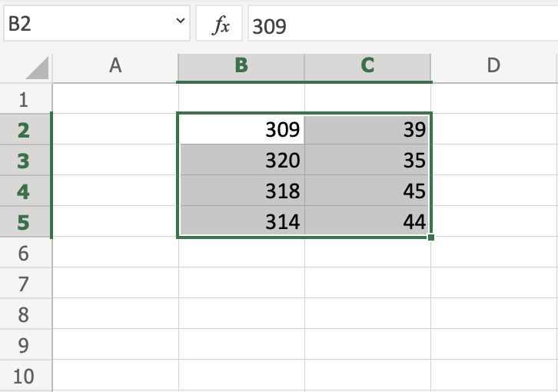This screenshot has width=558, height=392.
Task: Select column B header
Action: click(241, 66)
